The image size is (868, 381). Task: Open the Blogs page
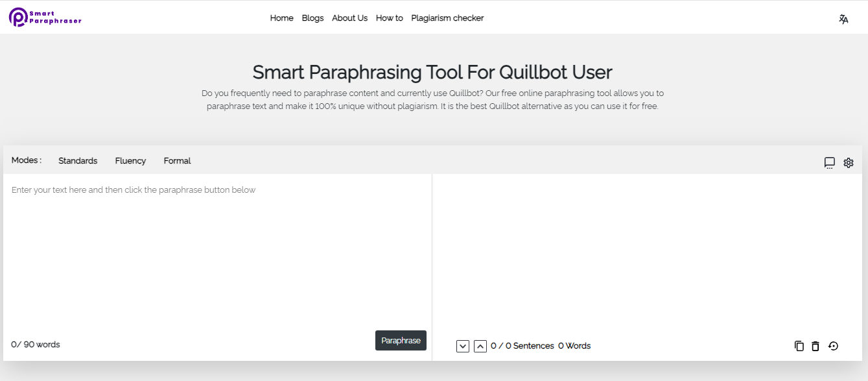point(312,18)
